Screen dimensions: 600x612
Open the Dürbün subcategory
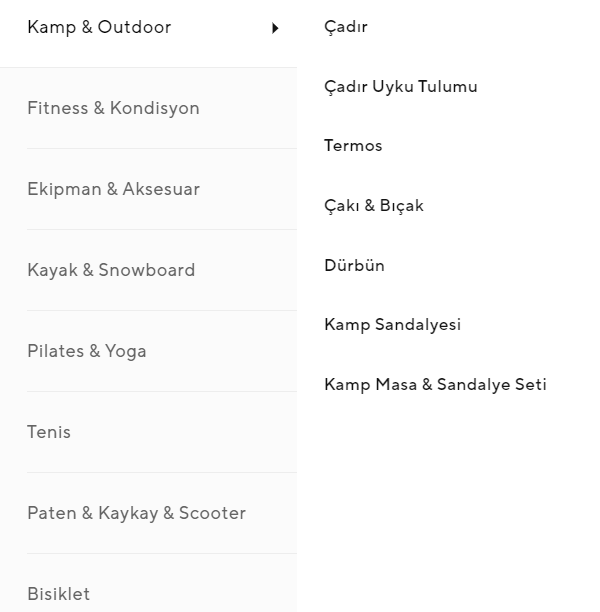(x=354, y=266)
